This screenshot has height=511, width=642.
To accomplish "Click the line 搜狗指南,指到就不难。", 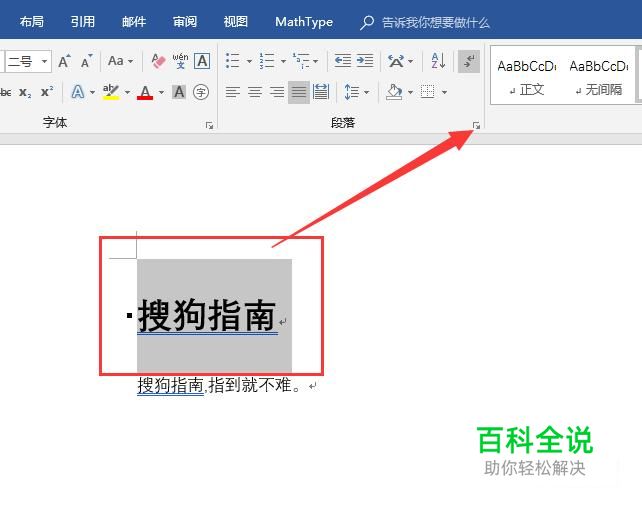I will [220, 385].
